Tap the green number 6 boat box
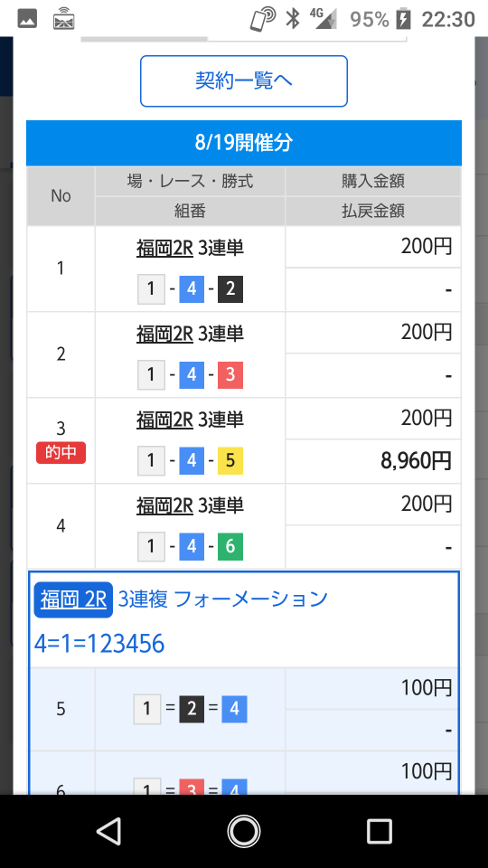488x868 pixels. [230, 546]
